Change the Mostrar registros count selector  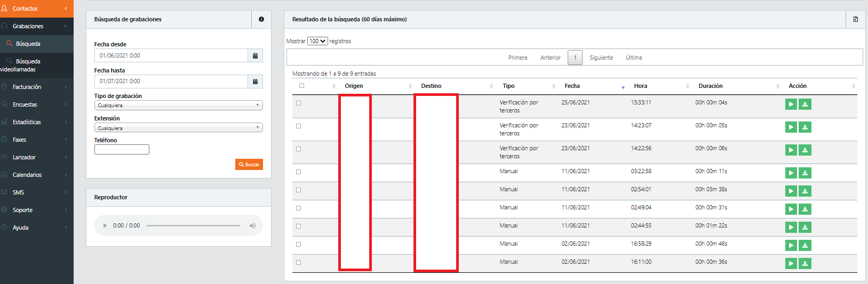click(x=317, y=41)
